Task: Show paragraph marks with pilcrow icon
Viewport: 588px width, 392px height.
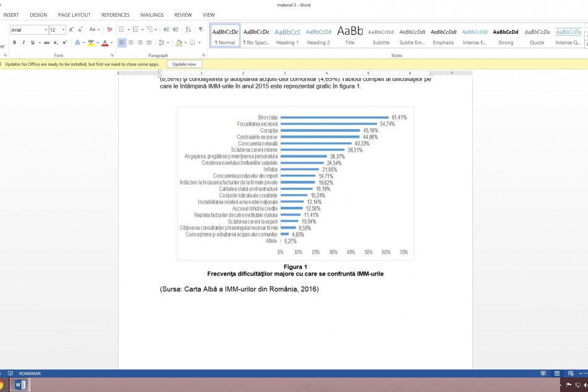Action: click(x=201, y=30)
